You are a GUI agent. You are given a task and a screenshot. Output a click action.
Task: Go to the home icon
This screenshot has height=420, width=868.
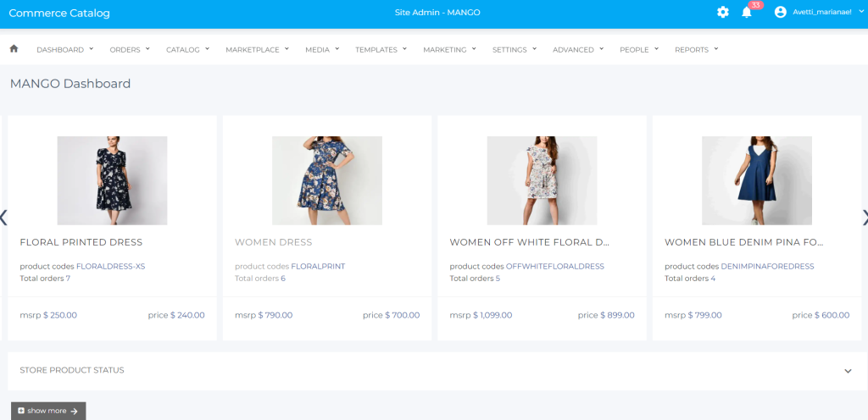click(14, 48)
